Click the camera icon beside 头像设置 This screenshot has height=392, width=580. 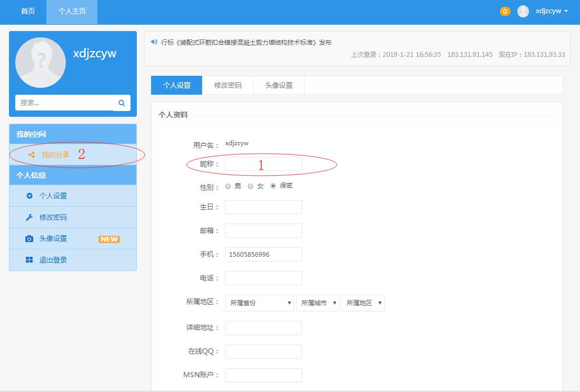click(x=29, y=238)
